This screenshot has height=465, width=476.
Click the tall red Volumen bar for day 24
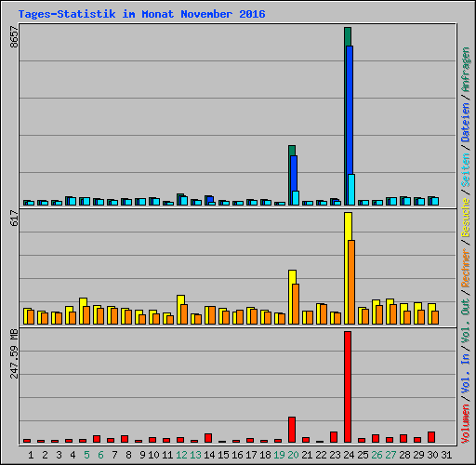pos(348,387)
